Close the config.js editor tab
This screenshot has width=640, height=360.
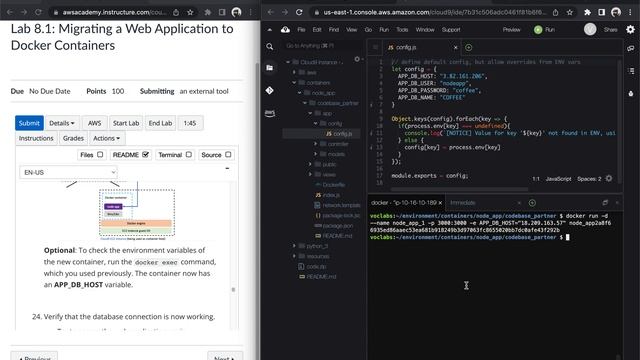point(456,48)
